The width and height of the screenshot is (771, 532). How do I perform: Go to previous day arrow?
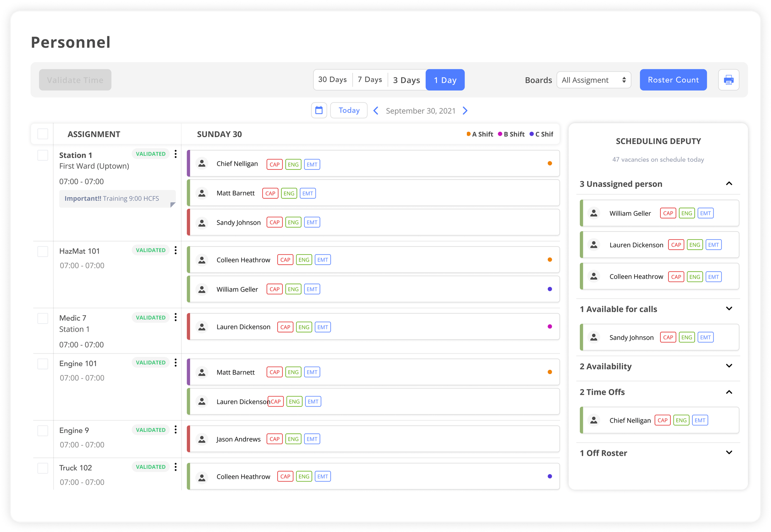pyautogui.click(x=376, y=111)
